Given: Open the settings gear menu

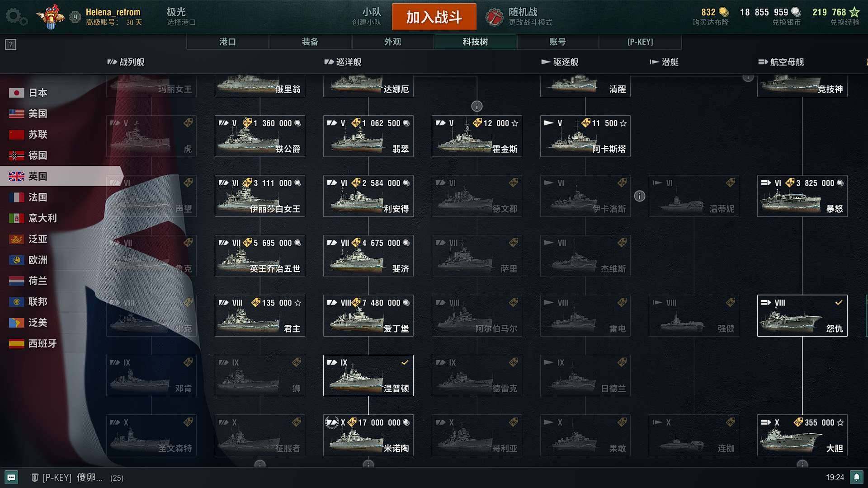Looking at the screenshot, I should (16, 17).
